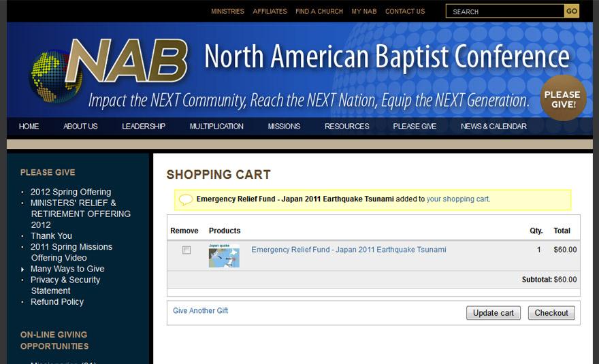Click the NAB globe logo

(109, 71)
